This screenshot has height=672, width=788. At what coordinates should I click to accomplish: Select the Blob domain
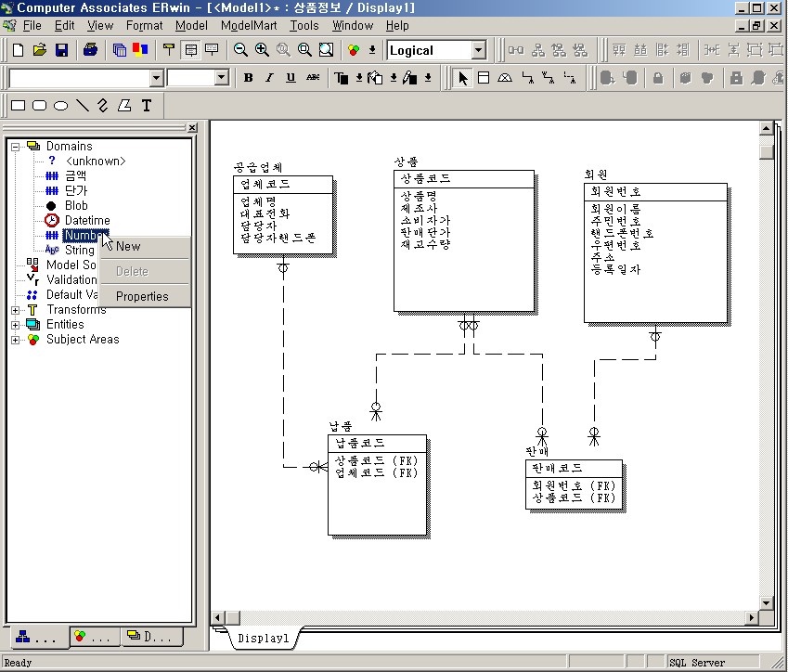76,205
